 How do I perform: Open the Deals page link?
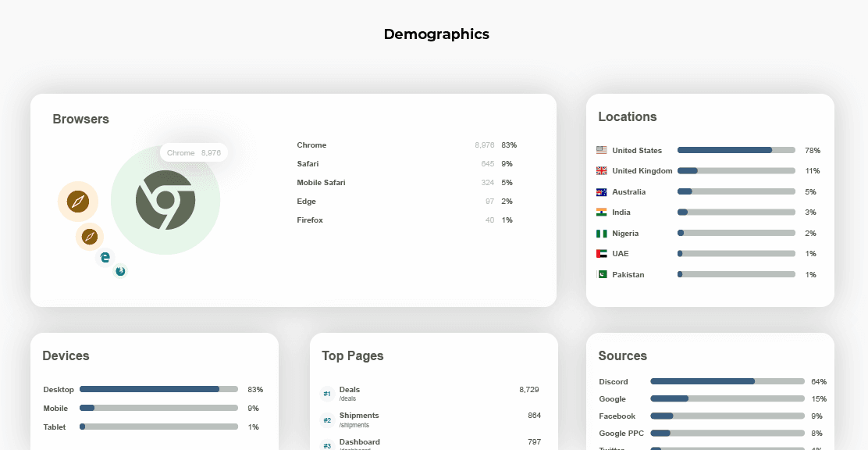click(349, 390)
